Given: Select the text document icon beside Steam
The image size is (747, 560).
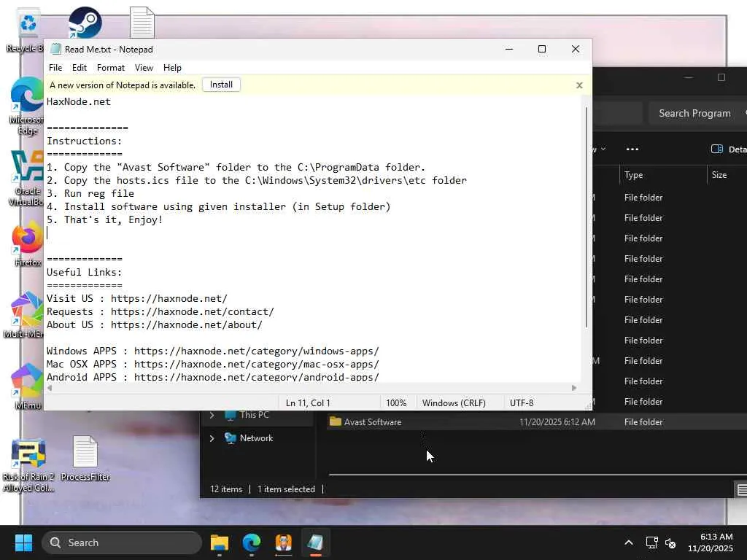Looking at the screenshot, I should [142, 22].
